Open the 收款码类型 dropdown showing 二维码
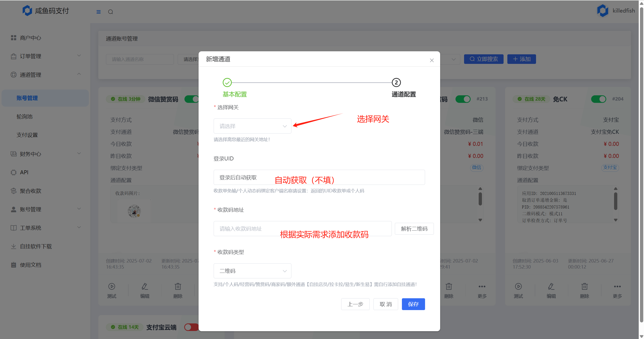Screen dimensions: 644x339 click(x=252, y=271)
